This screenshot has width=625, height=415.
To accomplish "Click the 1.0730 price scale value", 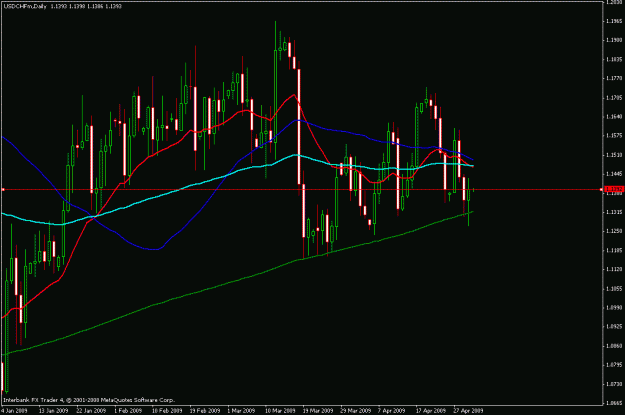I will click(614, 384).
